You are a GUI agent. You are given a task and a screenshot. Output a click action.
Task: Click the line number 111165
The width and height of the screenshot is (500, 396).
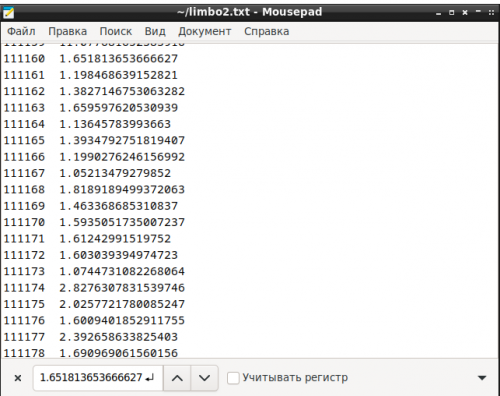point(24,140)
